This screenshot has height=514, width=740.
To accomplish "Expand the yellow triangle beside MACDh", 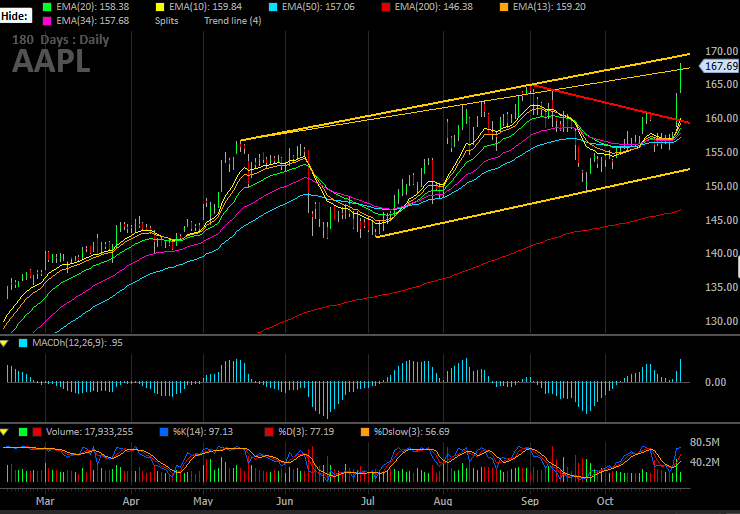I will 4,343.
